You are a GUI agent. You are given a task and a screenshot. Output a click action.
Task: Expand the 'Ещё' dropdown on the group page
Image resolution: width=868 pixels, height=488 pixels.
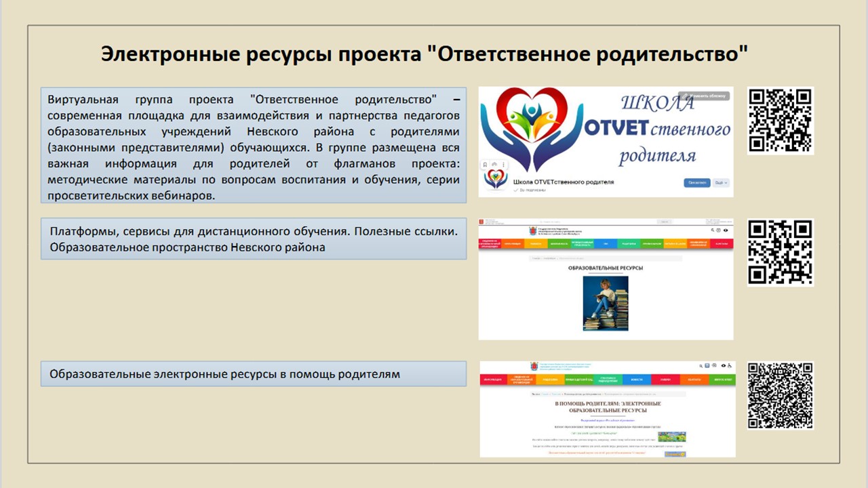pos(720,182)
